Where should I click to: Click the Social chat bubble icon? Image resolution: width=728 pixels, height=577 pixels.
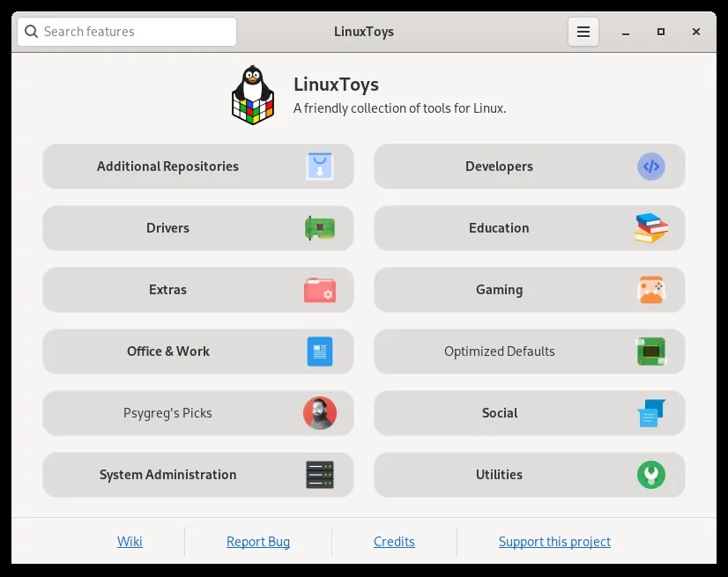pyautogui.click(x=651, y=412)
